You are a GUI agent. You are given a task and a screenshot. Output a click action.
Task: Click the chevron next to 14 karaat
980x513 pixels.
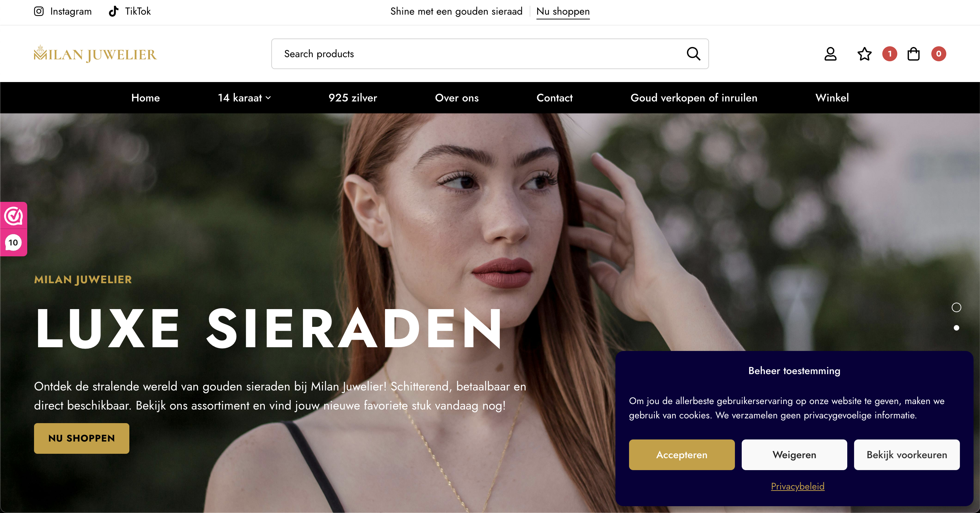pos(268,98)
